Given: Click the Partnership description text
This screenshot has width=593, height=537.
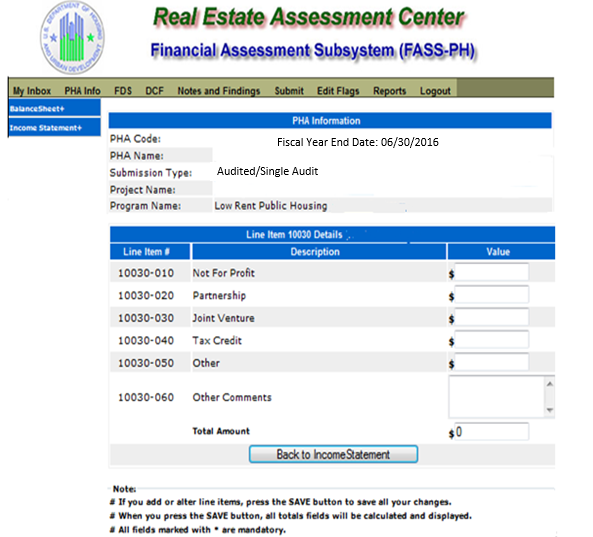Looking at the screenshot, I should [219, 295].
